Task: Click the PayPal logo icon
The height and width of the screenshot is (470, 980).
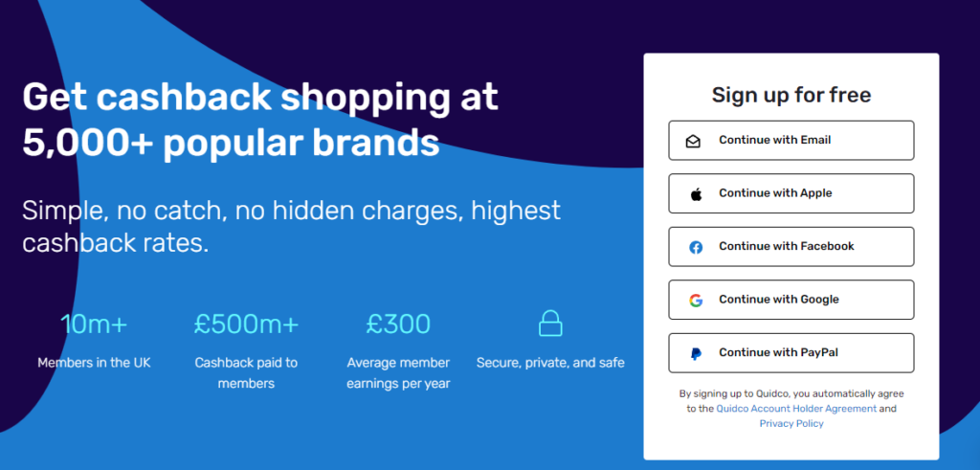Action: [696, 353]
